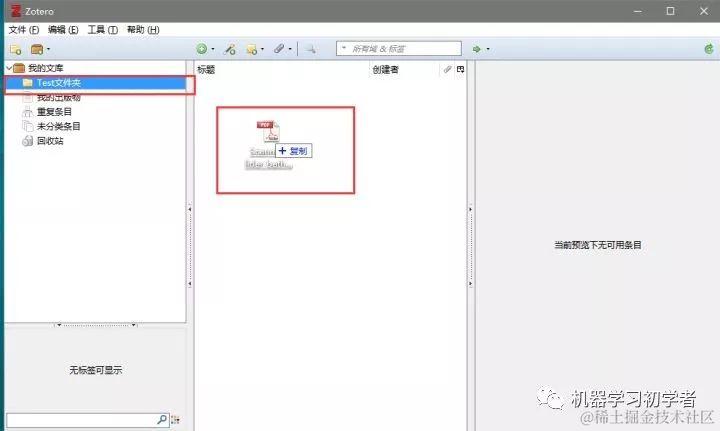Click the tag filter magnifier icon

click(162, 420)
